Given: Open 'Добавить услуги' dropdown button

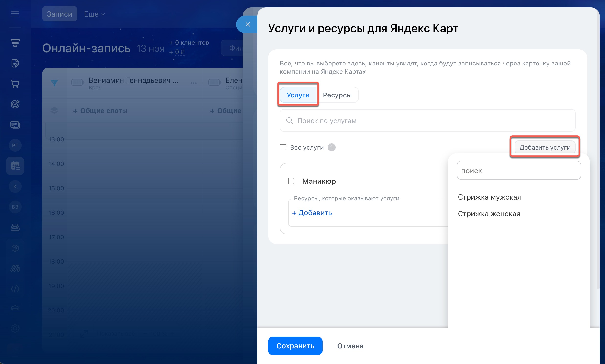Looking at the screenshot, I should pos(545,147).
